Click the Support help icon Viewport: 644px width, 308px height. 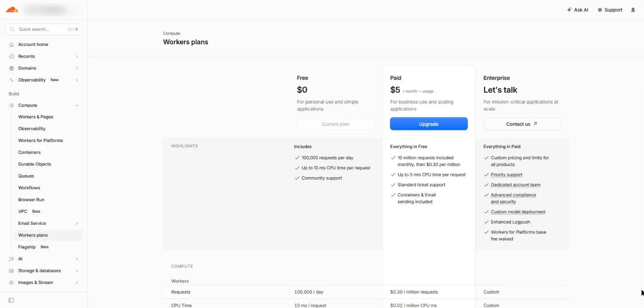pos(600,10)
